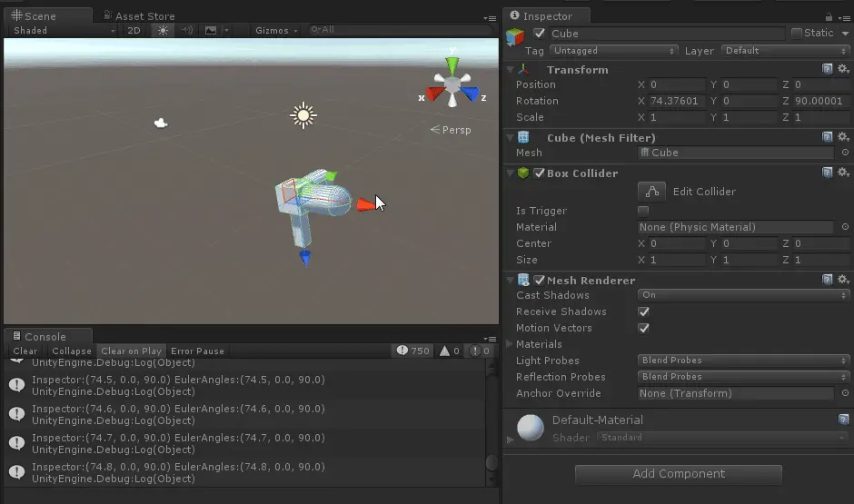Open the Anchor Override object picker circle
Image resolution: width=854 pixels, height=504 pixels.
[x=845, y=393]
